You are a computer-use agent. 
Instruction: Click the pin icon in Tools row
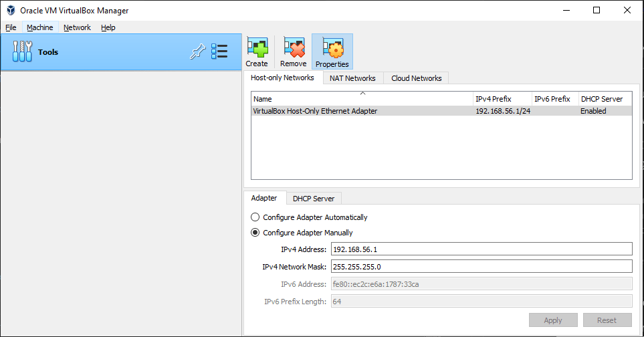point(197,51)
